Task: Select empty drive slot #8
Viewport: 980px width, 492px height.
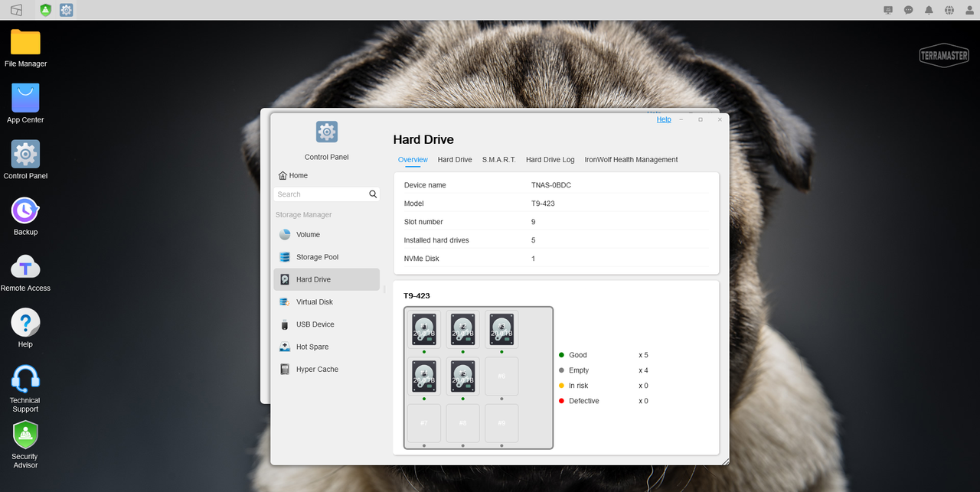Action: 463,423
